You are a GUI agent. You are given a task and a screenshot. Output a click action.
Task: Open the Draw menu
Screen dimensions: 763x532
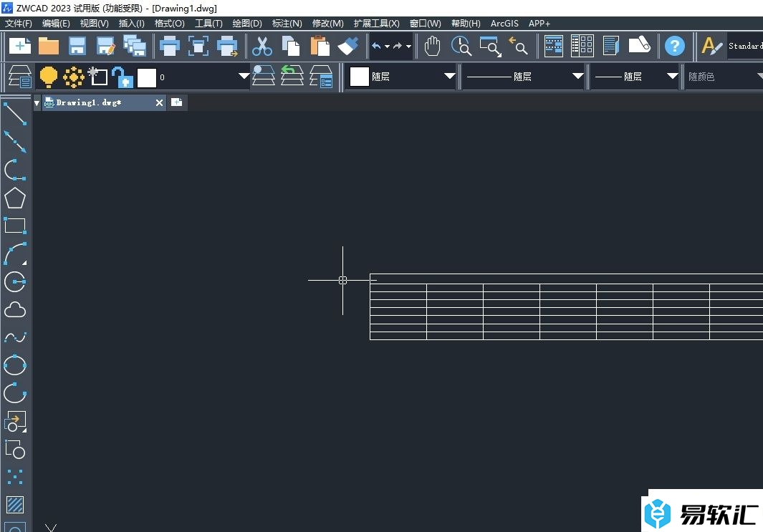tap(247, 24)
